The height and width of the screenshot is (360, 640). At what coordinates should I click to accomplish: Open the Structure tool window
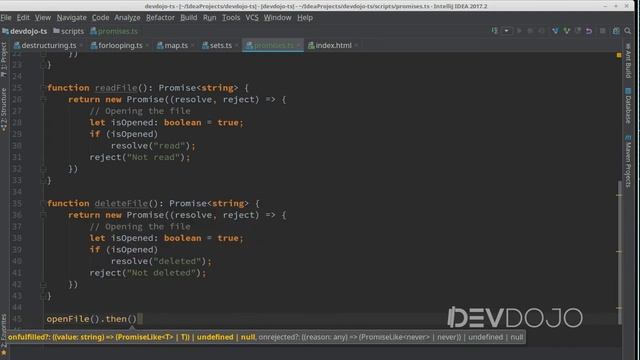[x=4, y=109]
